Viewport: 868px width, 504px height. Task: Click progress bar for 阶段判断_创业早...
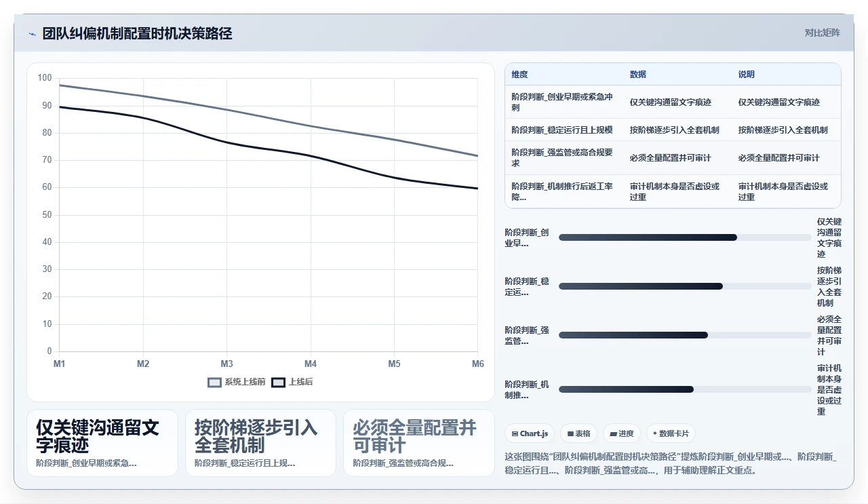click(x=685, y=237)
